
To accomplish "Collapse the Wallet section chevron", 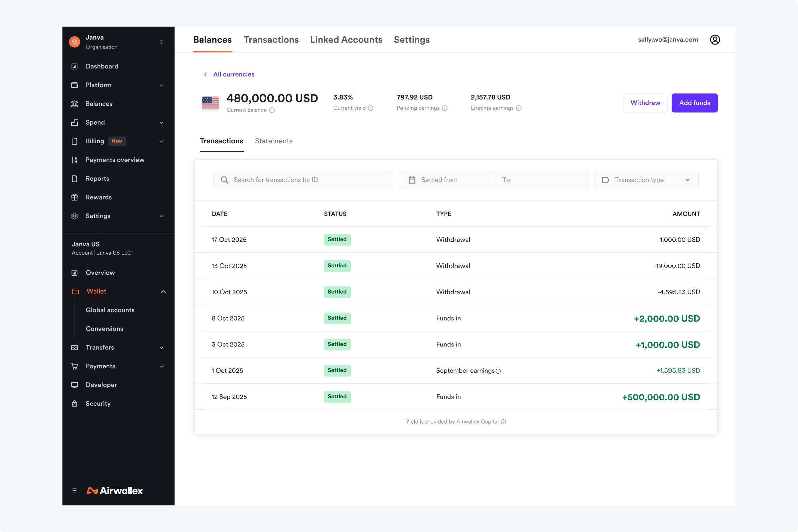I will tap(164, 291).
